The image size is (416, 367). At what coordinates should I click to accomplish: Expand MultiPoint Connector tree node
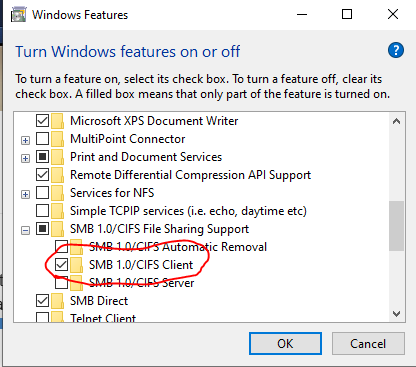(25, 140)
